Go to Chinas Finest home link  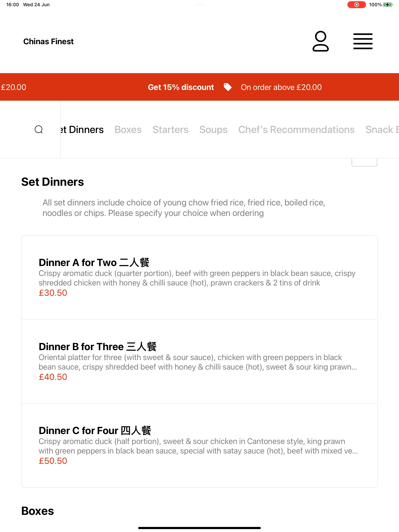click(x=48, y=41)
